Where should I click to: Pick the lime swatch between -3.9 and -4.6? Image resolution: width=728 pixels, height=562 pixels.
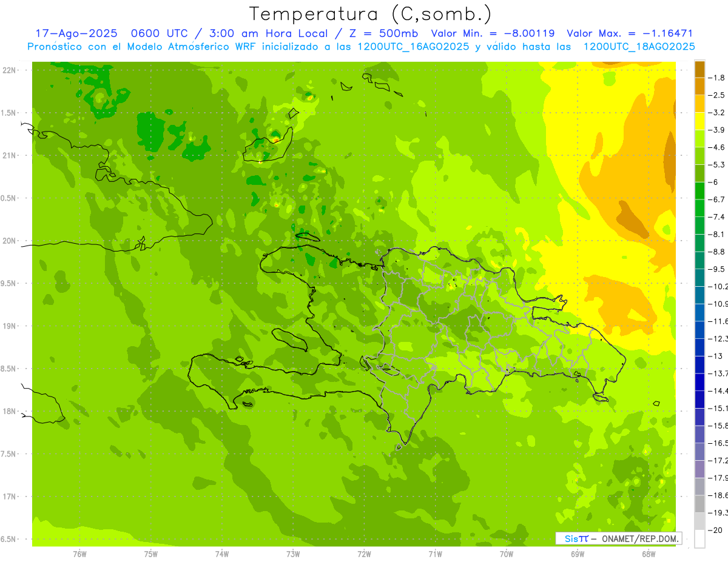click(x=699, y=139)
